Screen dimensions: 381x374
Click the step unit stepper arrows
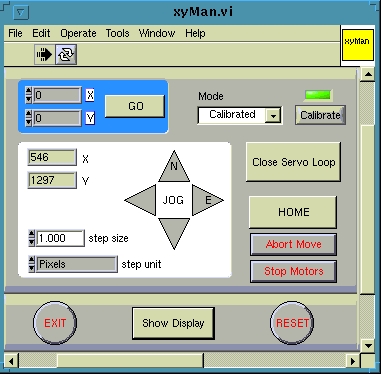tap(32, 264)
